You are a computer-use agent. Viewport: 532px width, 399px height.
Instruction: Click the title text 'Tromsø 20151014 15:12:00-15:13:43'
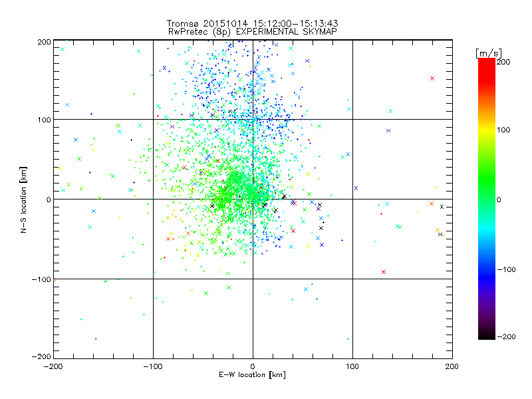[x=252, y=23]
